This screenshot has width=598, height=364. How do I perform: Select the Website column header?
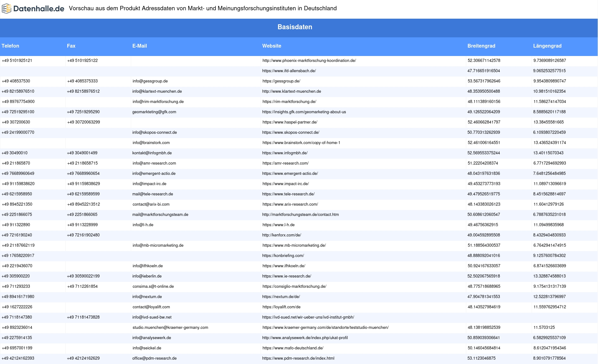coord(272,46)
